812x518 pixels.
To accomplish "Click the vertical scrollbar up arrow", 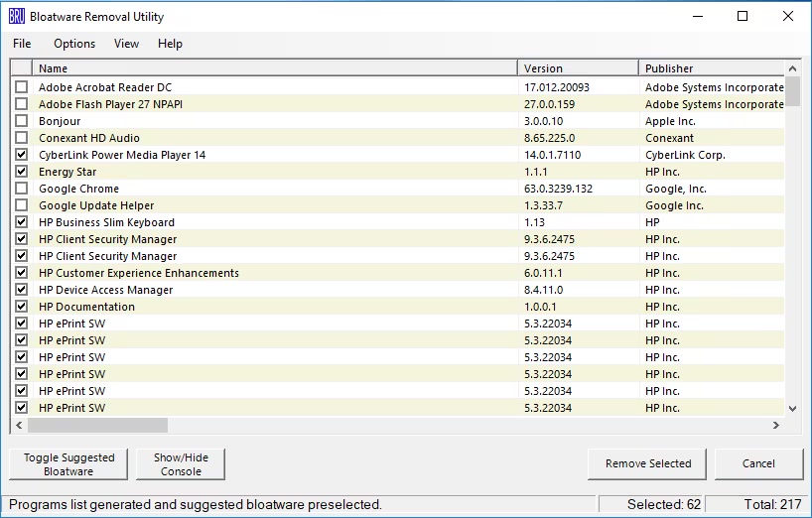I will [x=792, y=68].
